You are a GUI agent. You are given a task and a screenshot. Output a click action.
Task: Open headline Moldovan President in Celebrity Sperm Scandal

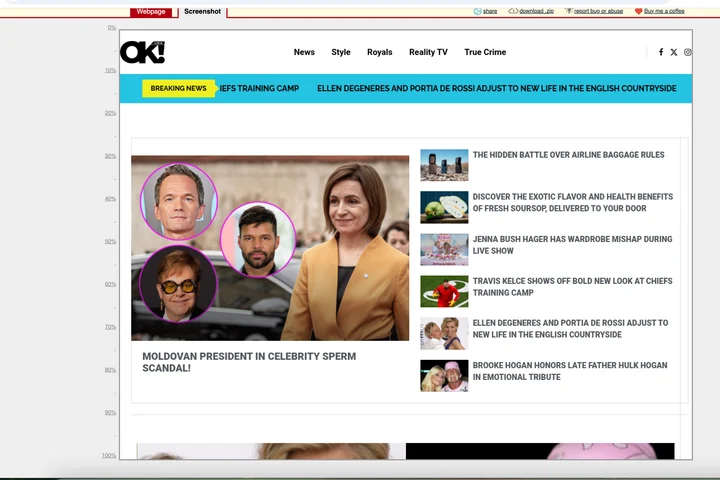(x=249, y=362)
